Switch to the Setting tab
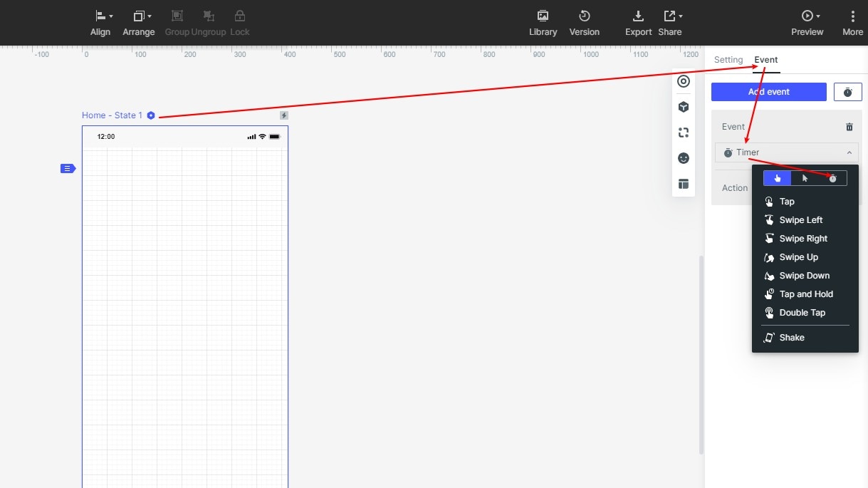Image resolution: width=868 pixels, height=488 pixels. [x=728, y=60]
